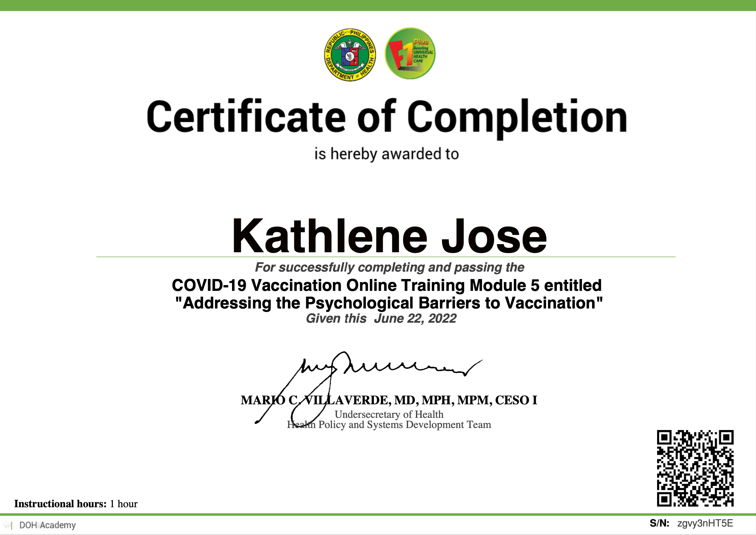Click the S/N: label
Screen dimensions: 756x535
pos(659,523)
